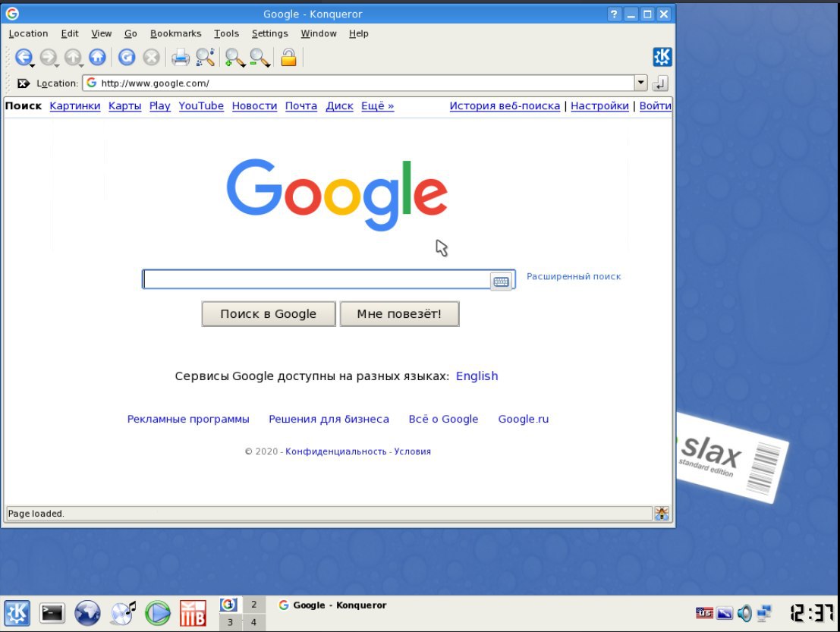Open Up button dropdown arrow
Image resolution: width=840 pixels, height=632 pixels.
81,65
